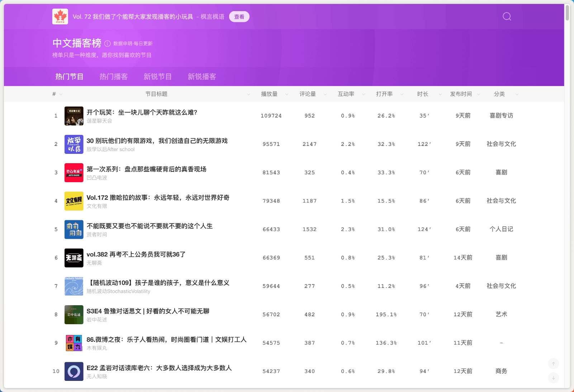Open 谐星聊天会 podcast cover thumbnail

[74, 116]
